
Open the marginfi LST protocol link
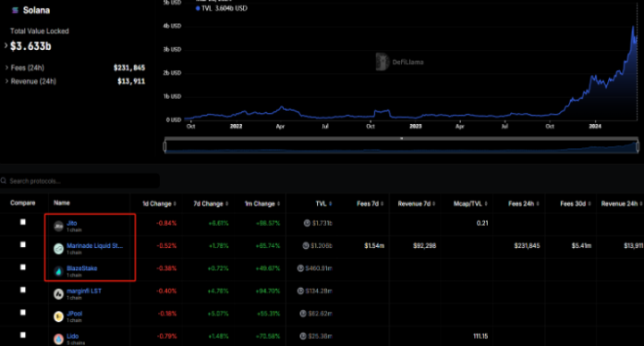(x=84, y=290)
